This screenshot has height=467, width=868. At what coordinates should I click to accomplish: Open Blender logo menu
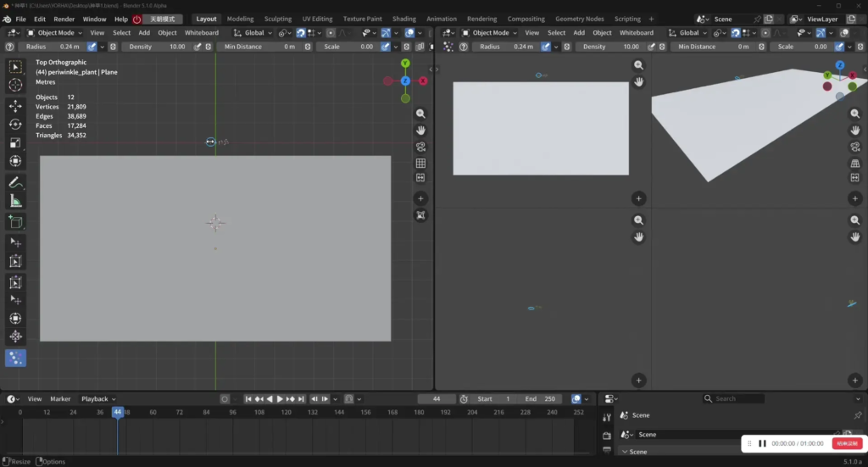click(7, 19)
